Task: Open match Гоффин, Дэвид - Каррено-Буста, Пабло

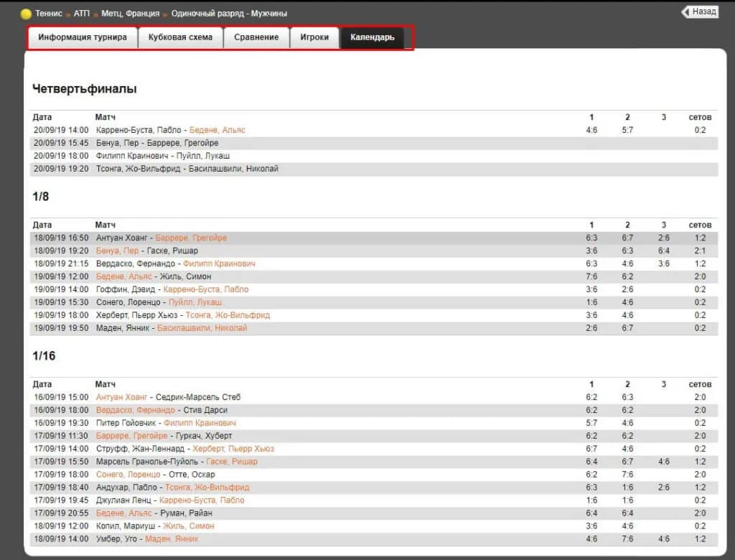Action: point(172,289)
